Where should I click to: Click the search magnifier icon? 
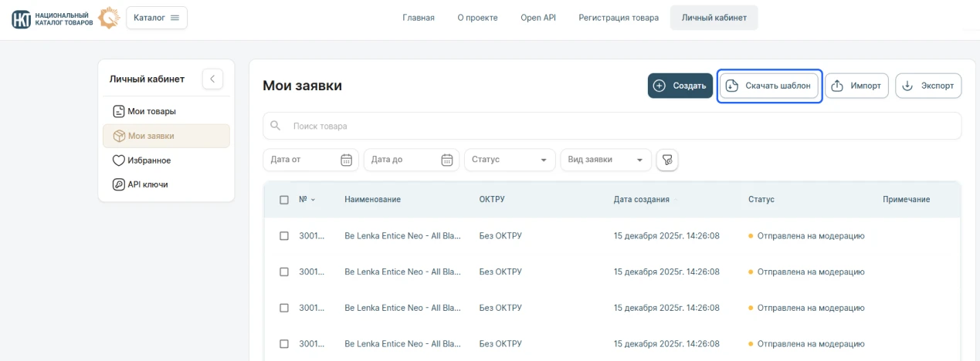tap(276, 126)
